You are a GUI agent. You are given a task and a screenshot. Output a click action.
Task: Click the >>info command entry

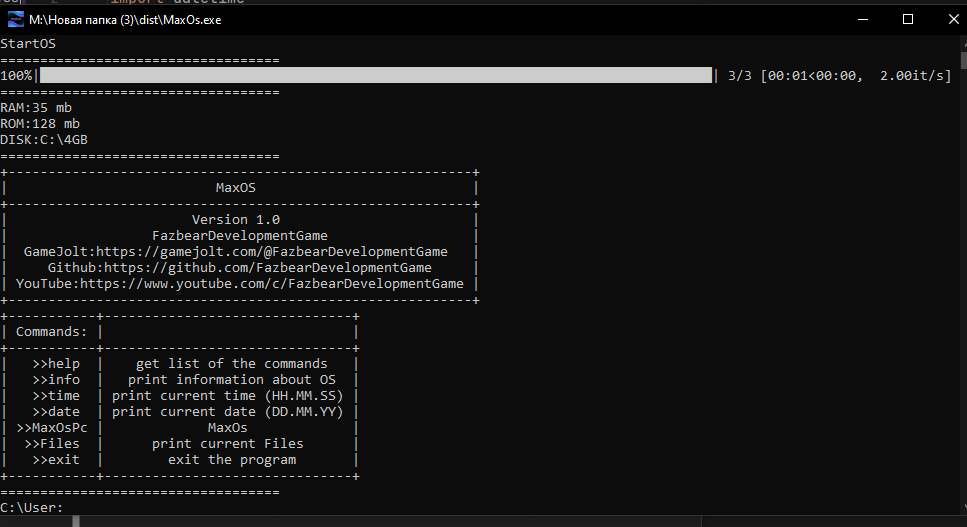56,380
